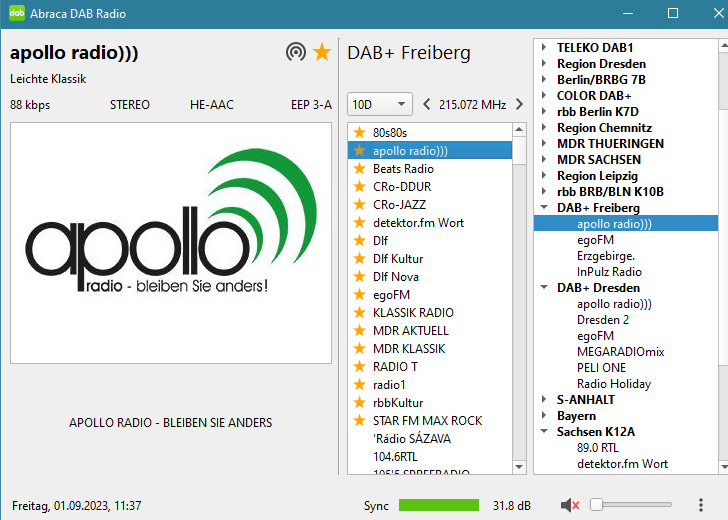The image size is (728, 520).
Task: Click the broadcast signal icon beside station name
Action: tap(295, 52)
